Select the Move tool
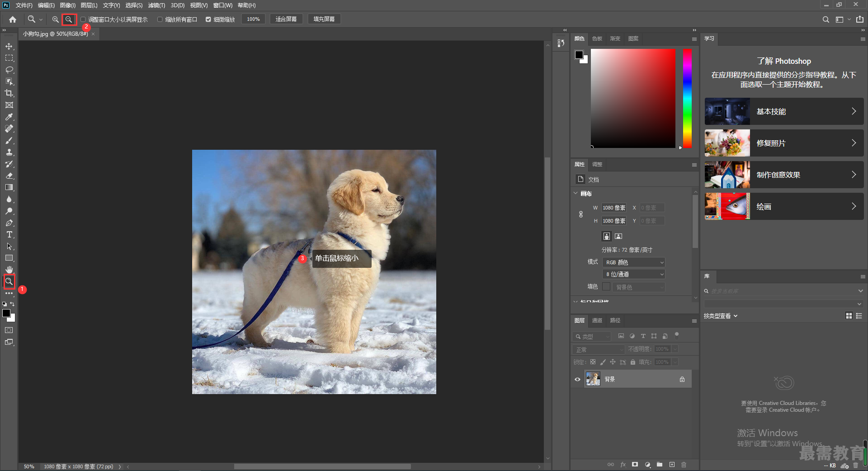Screen dimensions: 868x471 [9, 46]
